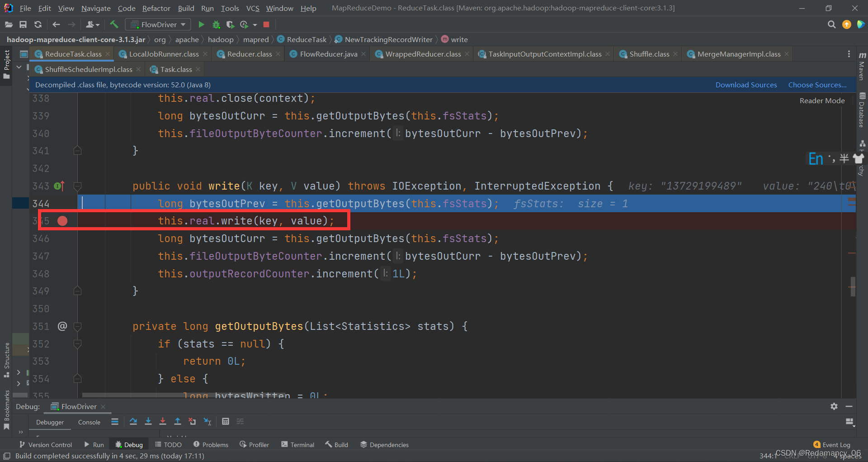Expand hidden debugger tabs chevron

[21, 432]
